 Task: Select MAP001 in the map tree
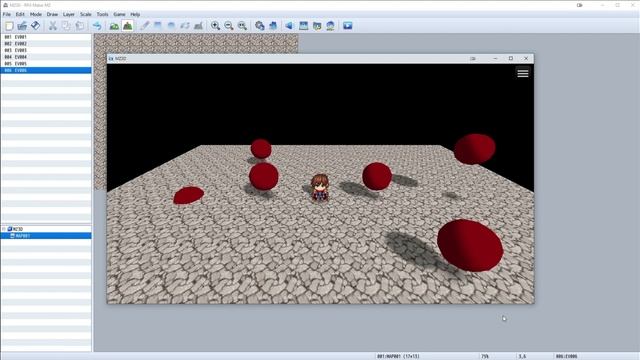point(46,236)
